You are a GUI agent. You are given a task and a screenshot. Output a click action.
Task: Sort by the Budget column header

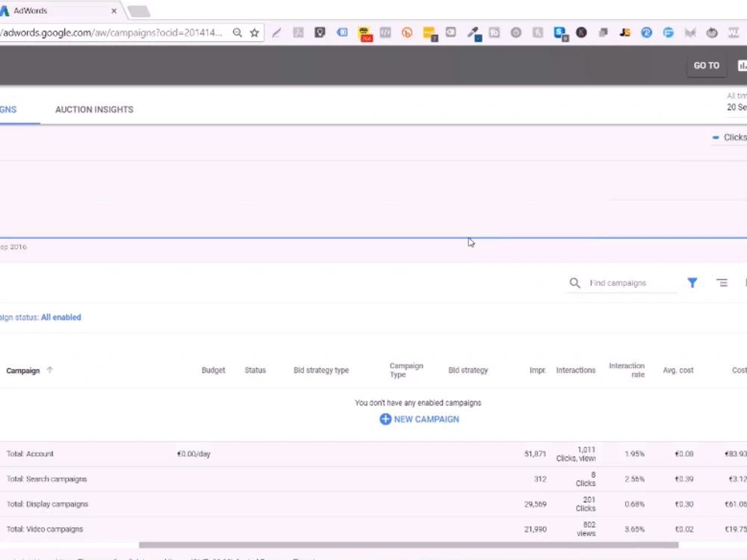(213, 370)
